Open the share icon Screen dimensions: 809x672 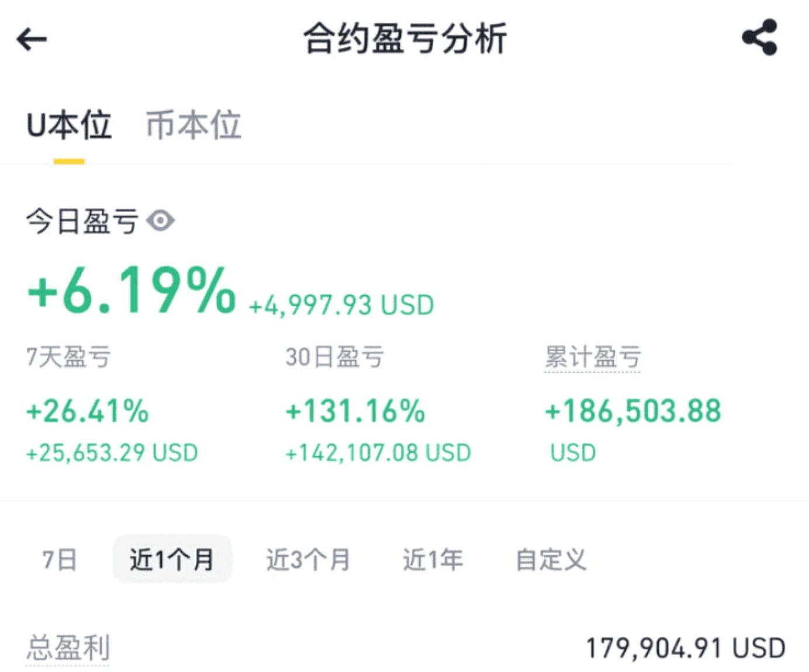(x=759, y=38)
